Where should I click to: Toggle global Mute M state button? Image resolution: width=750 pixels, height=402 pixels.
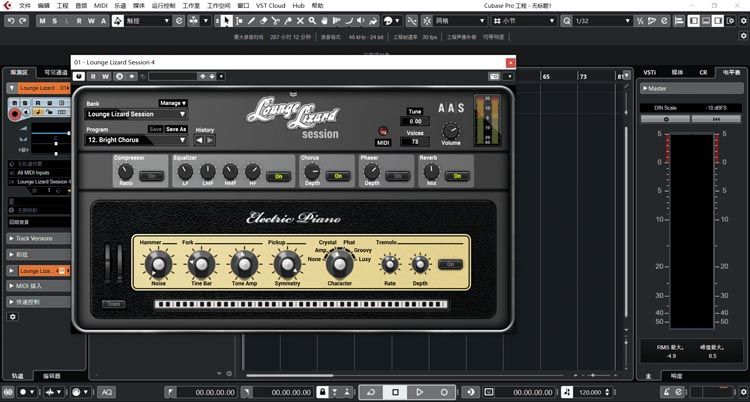[43, 21]
